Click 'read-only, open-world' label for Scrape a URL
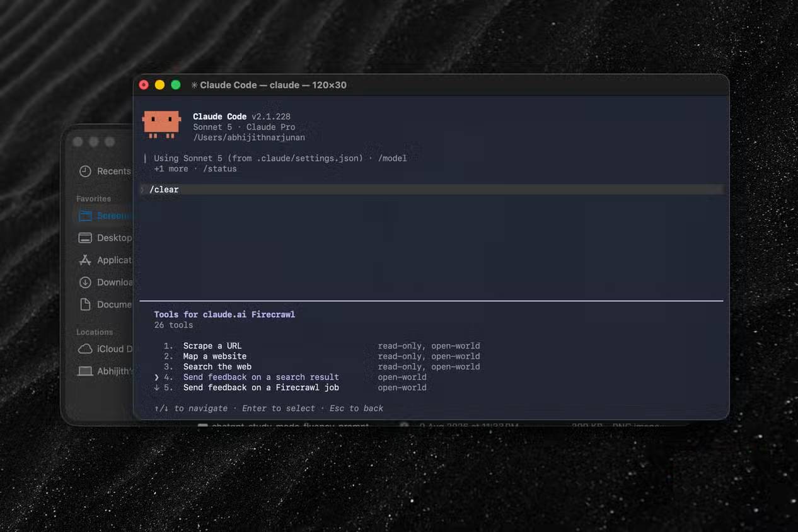This screenshot has width=798, height=532. pos(429,346)
